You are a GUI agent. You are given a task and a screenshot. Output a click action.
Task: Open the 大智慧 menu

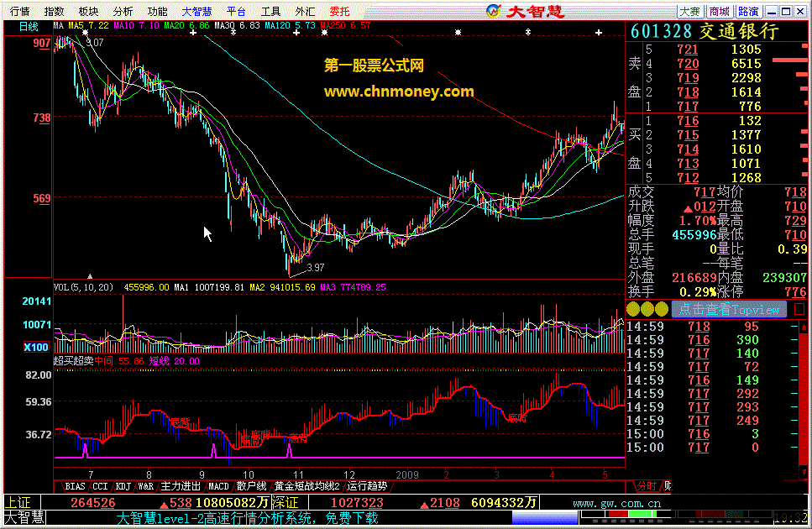196,11
